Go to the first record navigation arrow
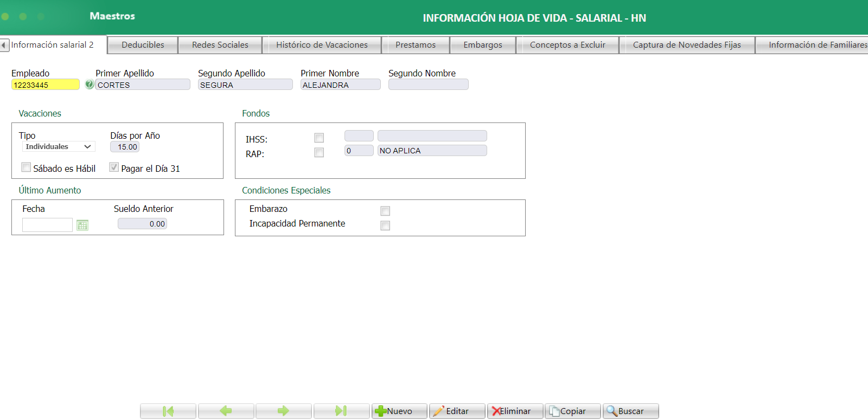This screenshot has height=420, width=868. [x=168, y=411]
